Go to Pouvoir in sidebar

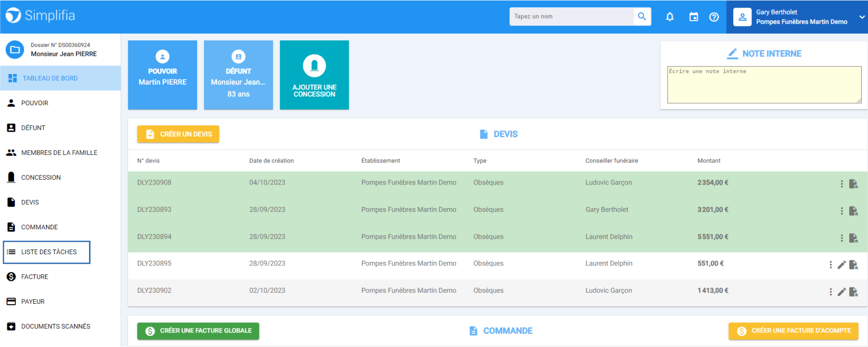(61, 103)
